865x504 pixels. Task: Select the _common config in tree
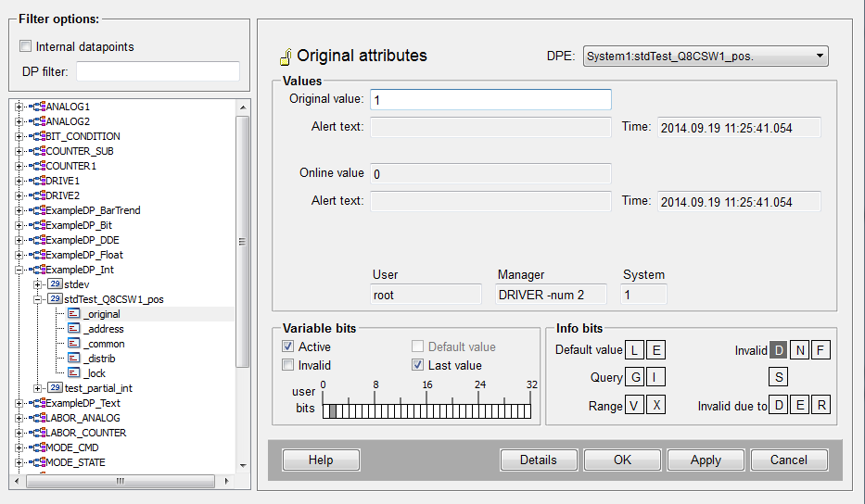(x=104, y=344)
